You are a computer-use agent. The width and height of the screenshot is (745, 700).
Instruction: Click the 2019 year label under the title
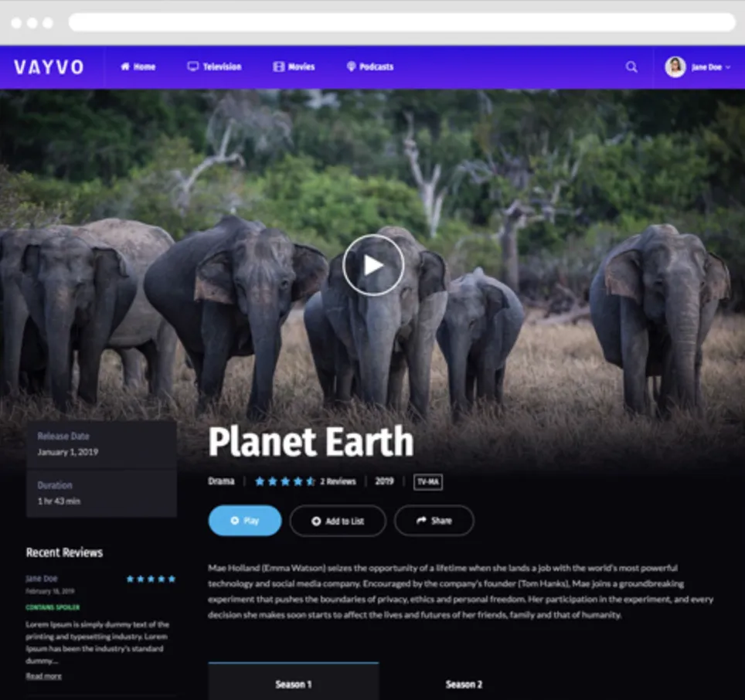[x=384, y=481]
